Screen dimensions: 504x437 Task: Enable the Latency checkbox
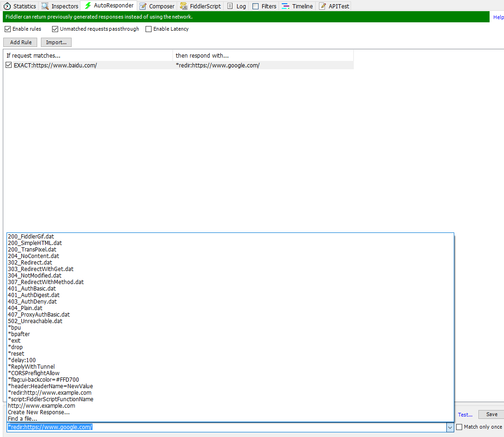[148, 29]
